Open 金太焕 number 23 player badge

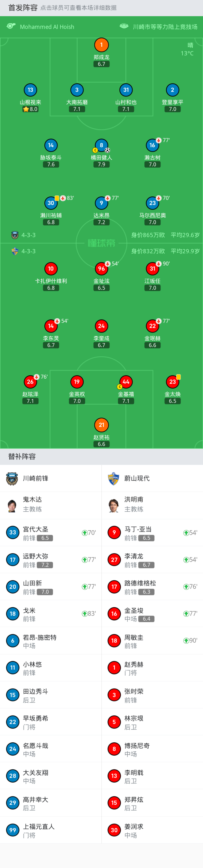click(x=172, y=382)
